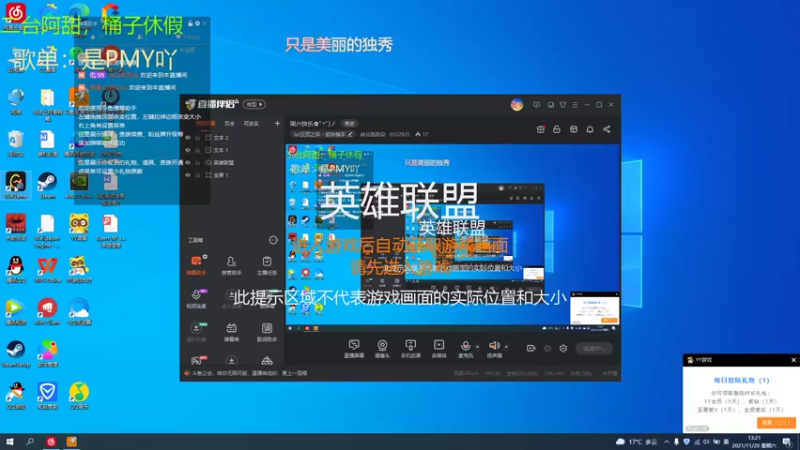The image size is (800, 450).
Task: Click the share icon in room header
Action: tap(607, 129)
